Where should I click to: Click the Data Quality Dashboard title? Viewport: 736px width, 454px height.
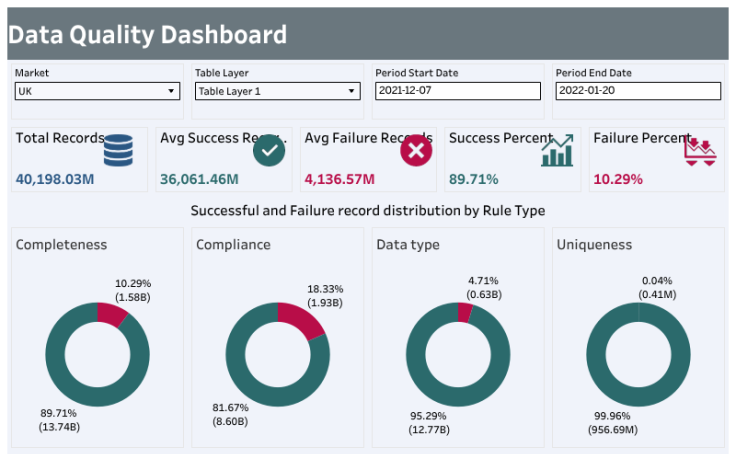147,36
